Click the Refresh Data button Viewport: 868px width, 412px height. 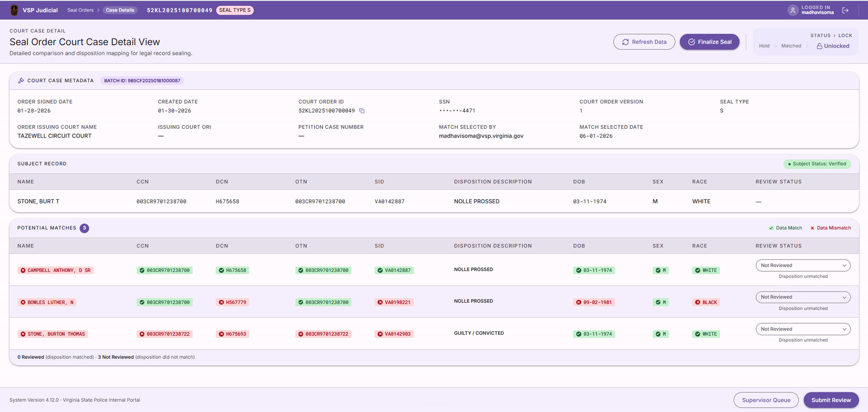pyautogui.click(x=644, y=42)
